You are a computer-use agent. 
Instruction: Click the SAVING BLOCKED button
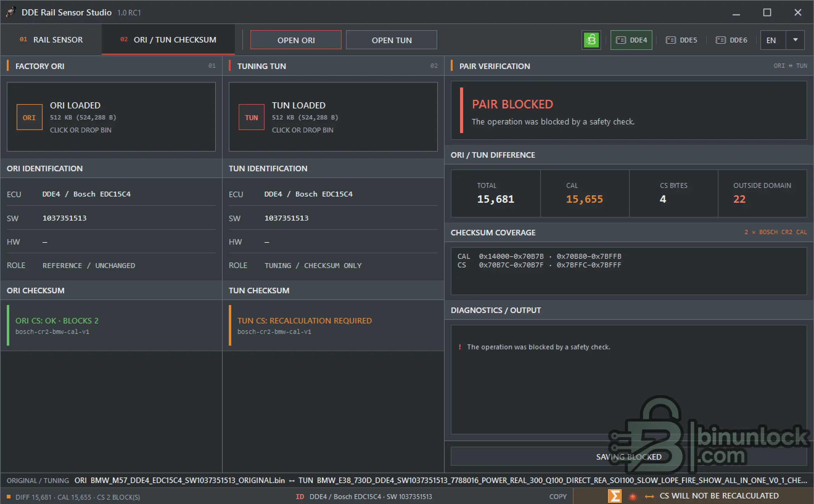coord(628,456)
